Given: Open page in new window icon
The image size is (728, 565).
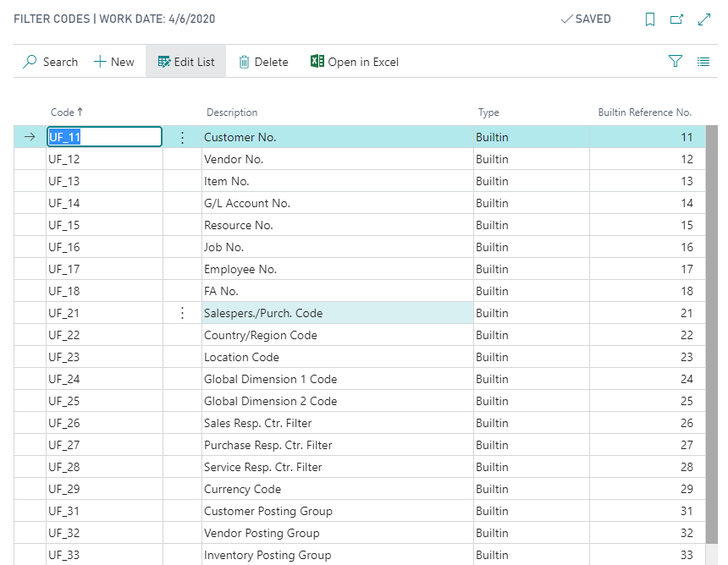Looking at the screenshot, I should (x=677, y=19).
